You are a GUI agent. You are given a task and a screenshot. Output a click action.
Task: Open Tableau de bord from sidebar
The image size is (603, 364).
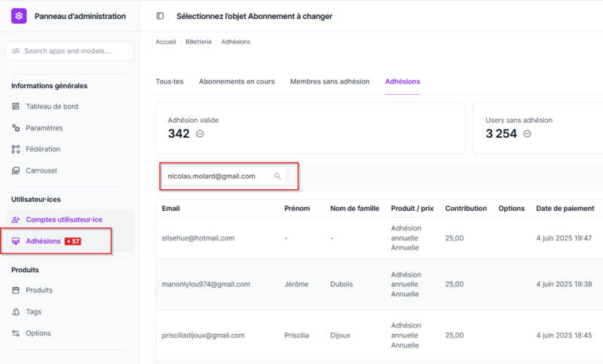(x=51, y=106)
